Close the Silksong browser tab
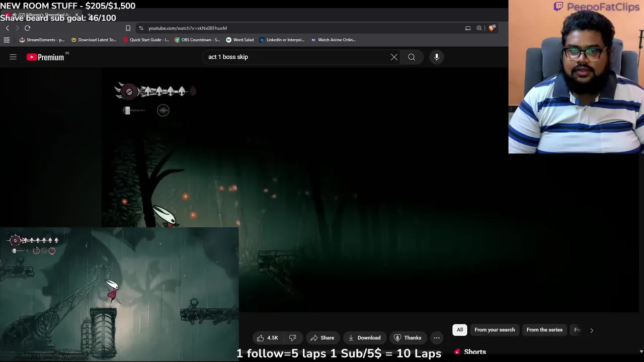Image resolution: width=644 pixels, height=362 pixels. click(x=76, y=15)
